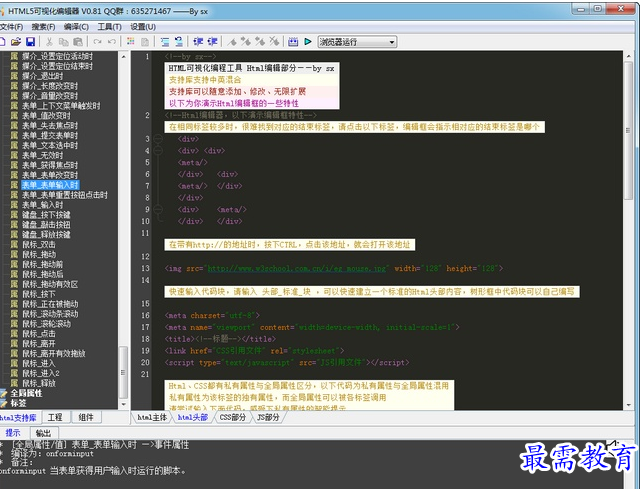Collapse the code fold marker on line 9
The image size is (644, 489).
coord(158,209)
